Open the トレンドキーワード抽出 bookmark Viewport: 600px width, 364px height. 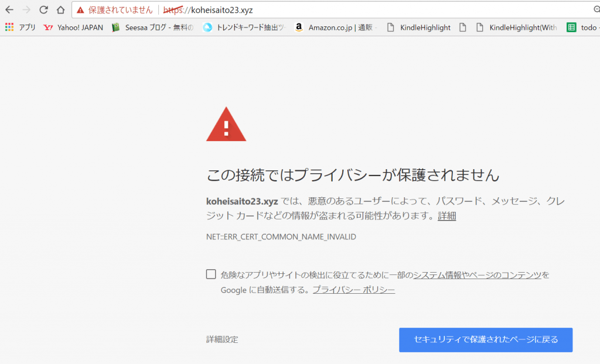244,27
